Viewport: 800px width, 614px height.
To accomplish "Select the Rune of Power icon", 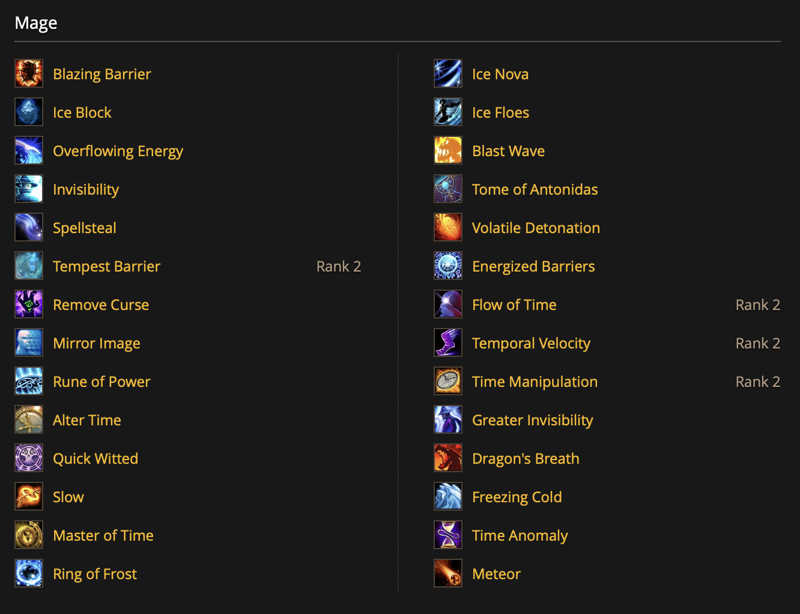I will [x=29, y=381].
